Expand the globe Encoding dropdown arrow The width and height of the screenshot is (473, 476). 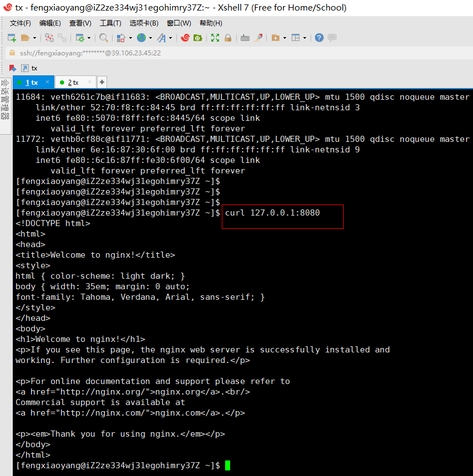click(151, 38)
